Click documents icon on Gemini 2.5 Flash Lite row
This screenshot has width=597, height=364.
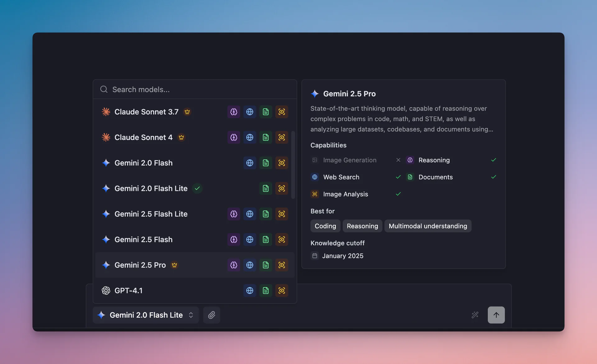click(x=266, y=214)
